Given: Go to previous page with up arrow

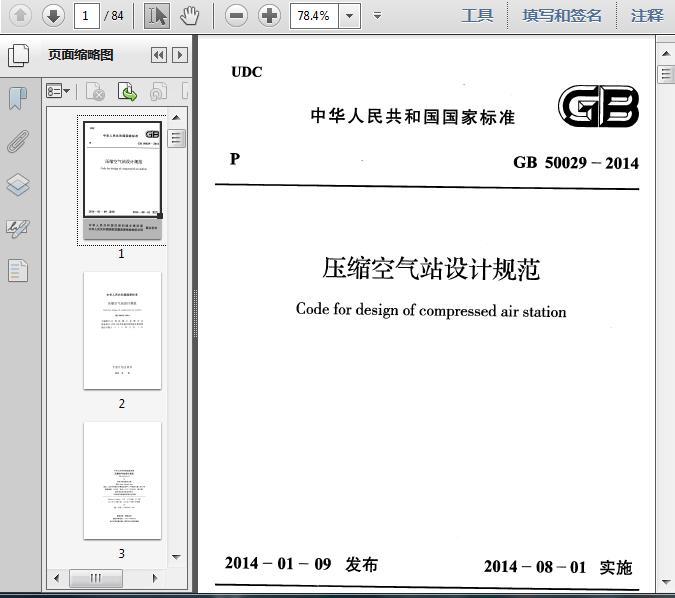Looking at the screenshot, I should 20,16.
